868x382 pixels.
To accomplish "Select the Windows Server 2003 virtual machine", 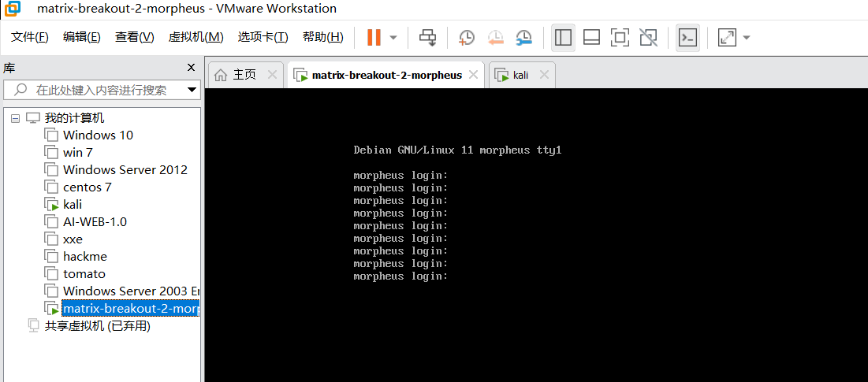I will pos(131,291).
